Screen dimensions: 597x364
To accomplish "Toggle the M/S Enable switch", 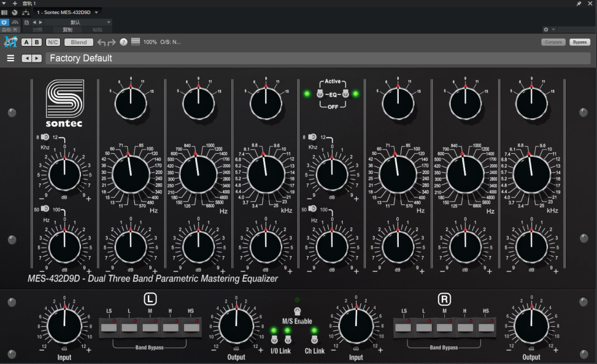I will click(x=297, y=312).
